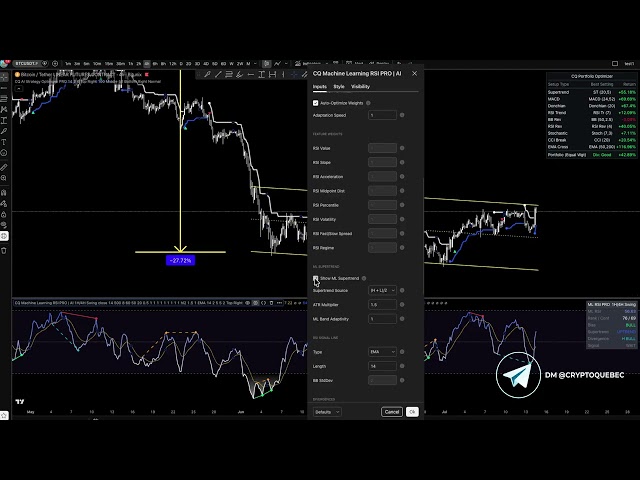Select the ruler measure tool in sidebar
This screenshot has width=640, height=480.
[4, 167]
